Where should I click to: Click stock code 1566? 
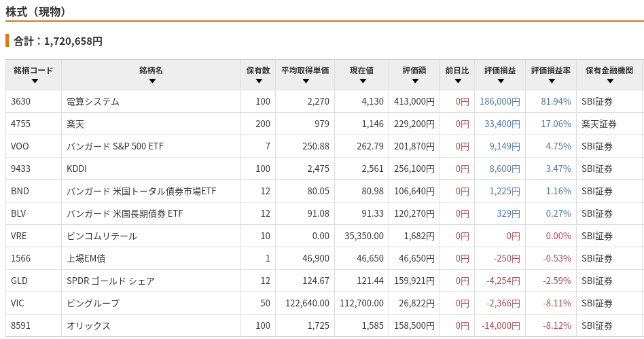pyautogui.click(x=20, y=258)
